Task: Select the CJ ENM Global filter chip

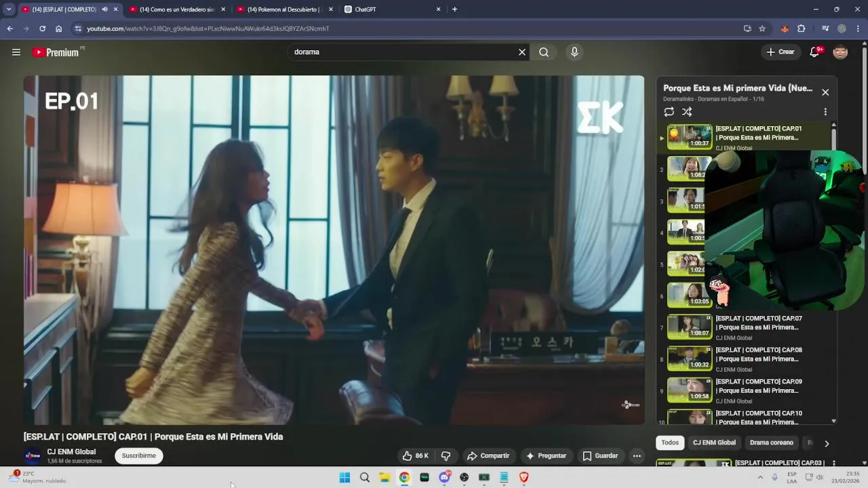Action: (x=714, y=443)
